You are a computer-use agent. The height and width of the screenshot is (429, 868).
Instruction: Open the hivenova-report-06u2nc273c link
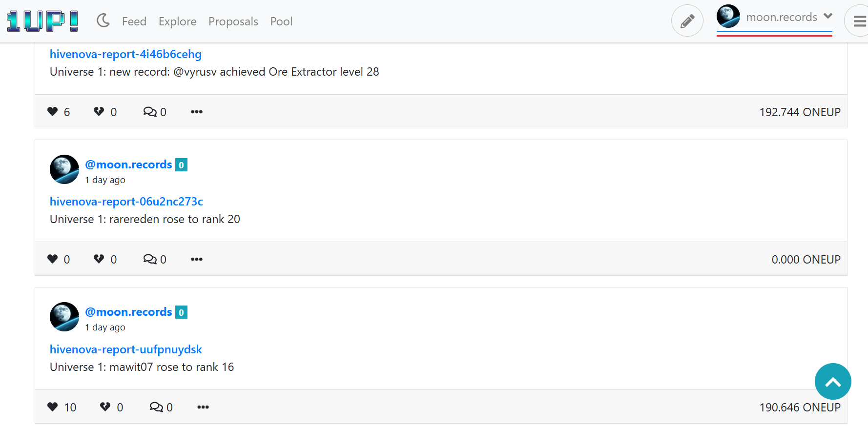point(126,202)
